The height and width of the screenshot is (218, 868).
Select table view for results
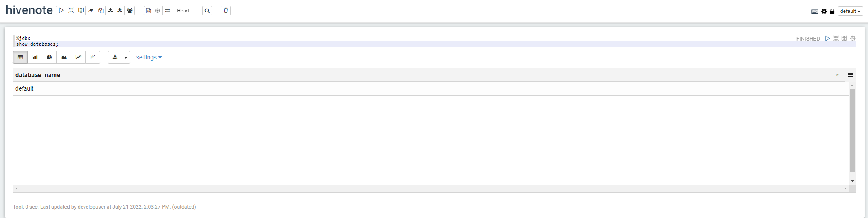(20, 57)
